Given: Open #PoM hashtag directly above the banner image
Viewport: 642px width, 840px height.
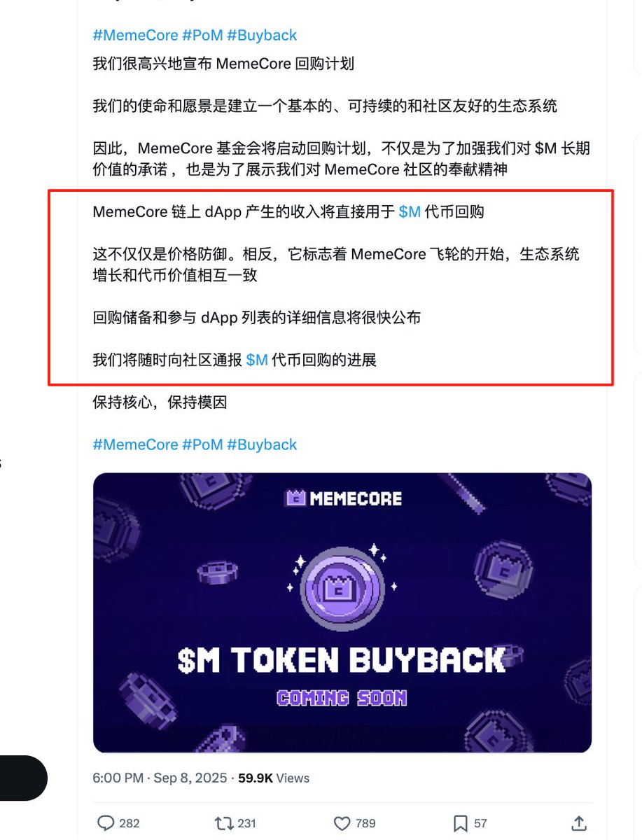Looking at the screenshot, I should point(202,444).
